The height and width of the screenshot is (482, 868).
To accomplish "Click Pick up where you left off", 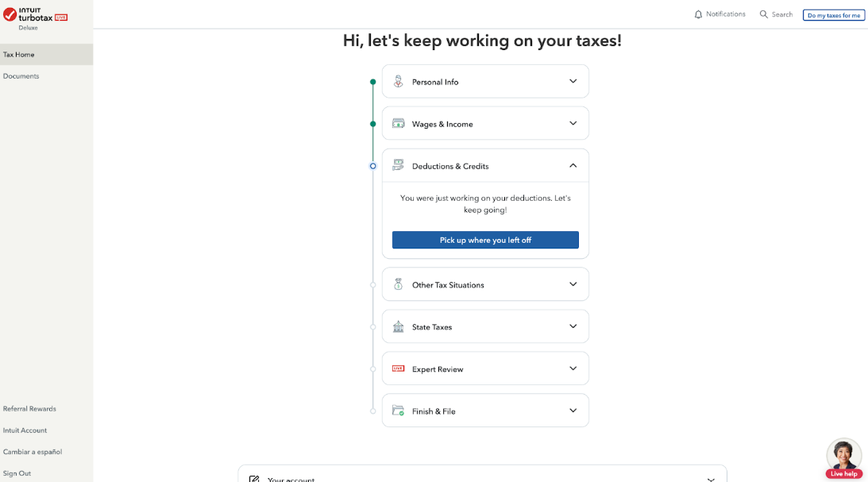I will 485,239.
